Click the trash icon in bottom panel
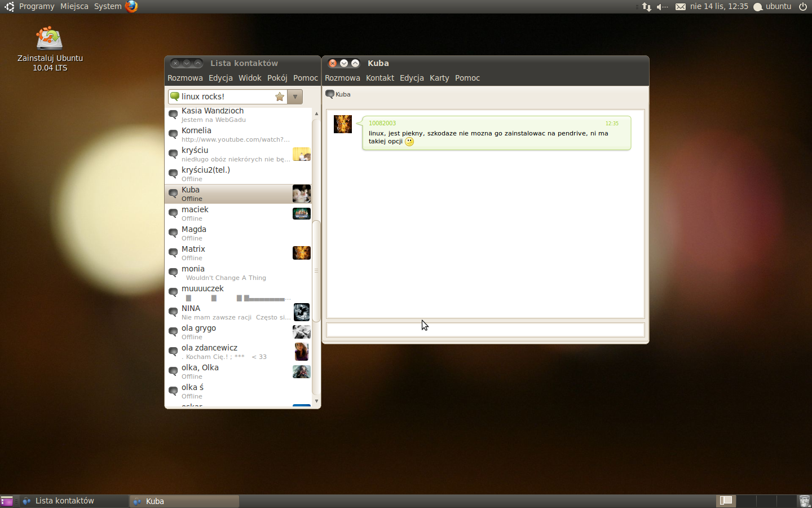This screenshot has height=508, width=812. (x=804, y=501)
